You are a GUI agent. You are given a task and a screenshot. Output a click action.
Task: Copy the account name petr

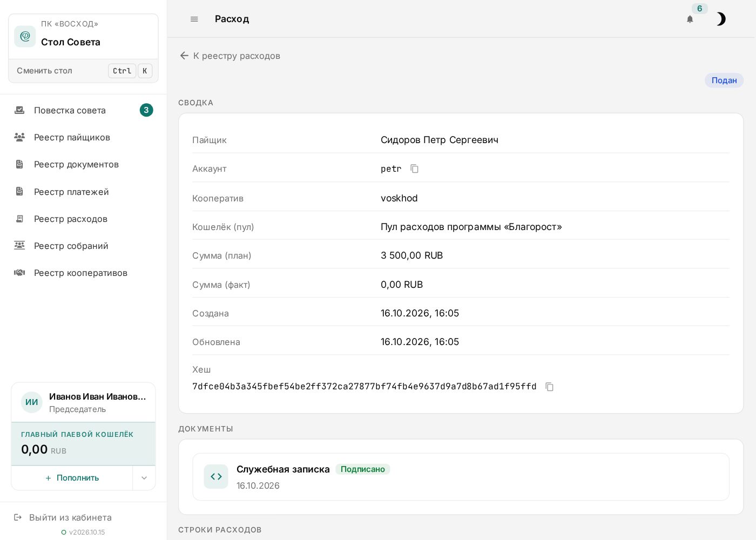point(414,168)
